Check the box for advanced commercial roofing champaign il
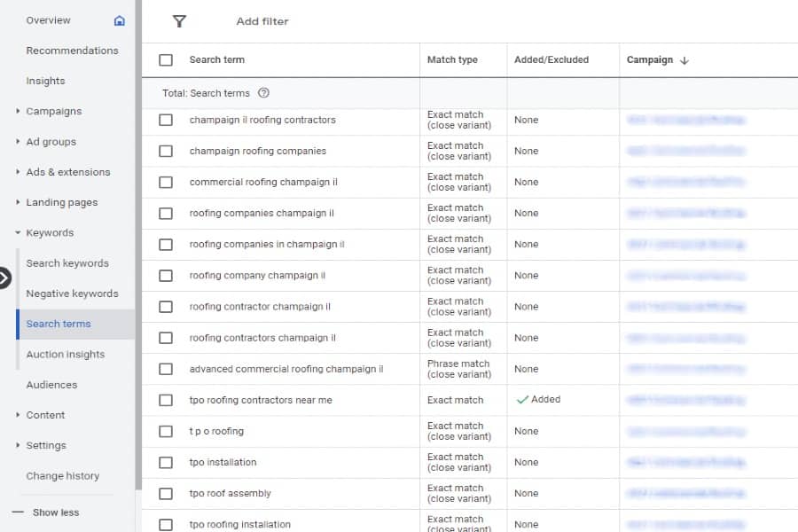The height and width of the screenshot is (532, 798). (166, 369)
